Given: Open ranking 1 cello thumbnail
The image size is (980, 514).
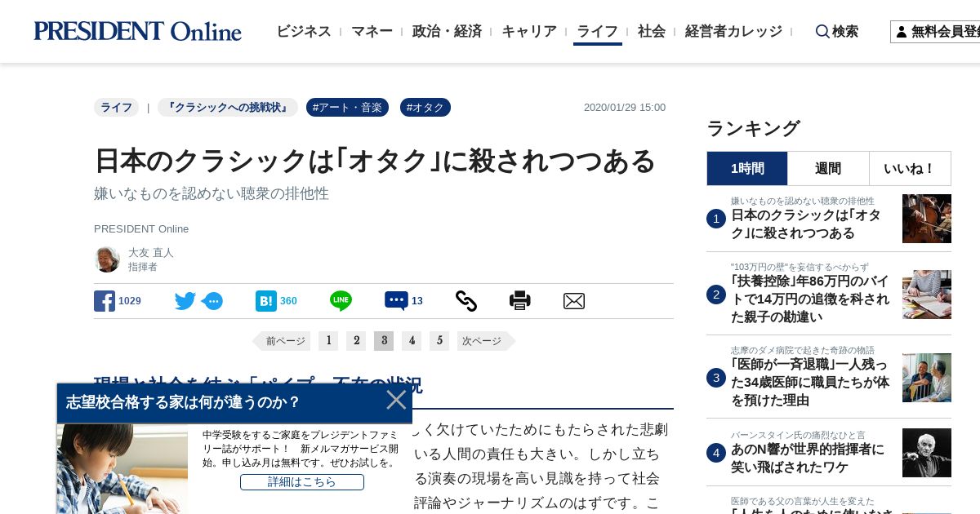Looking at the screenshot, I should click(927, 219).
